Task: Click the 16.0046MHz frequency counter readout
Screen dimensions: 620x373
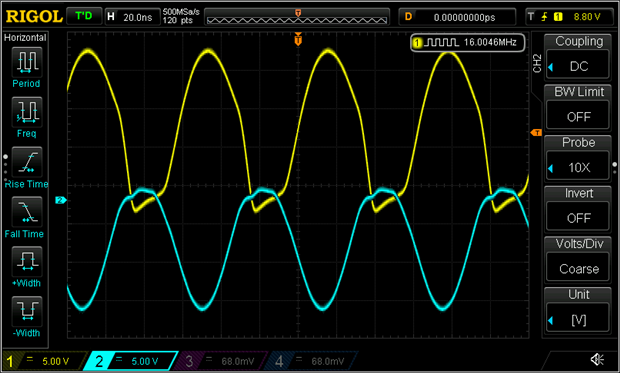Action: click(x=490, y=42)
